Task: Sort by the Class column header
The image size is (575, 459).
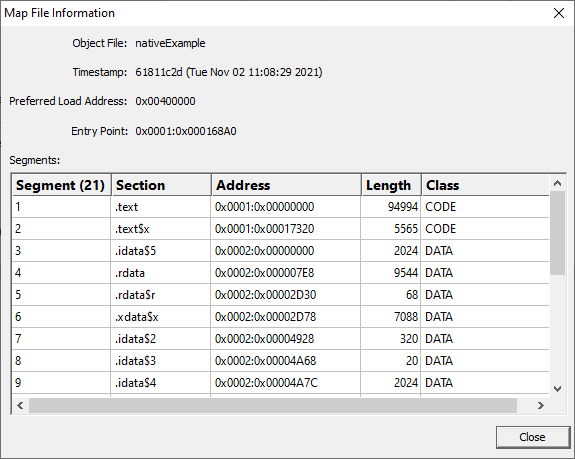Action: [x=485, y=185]
